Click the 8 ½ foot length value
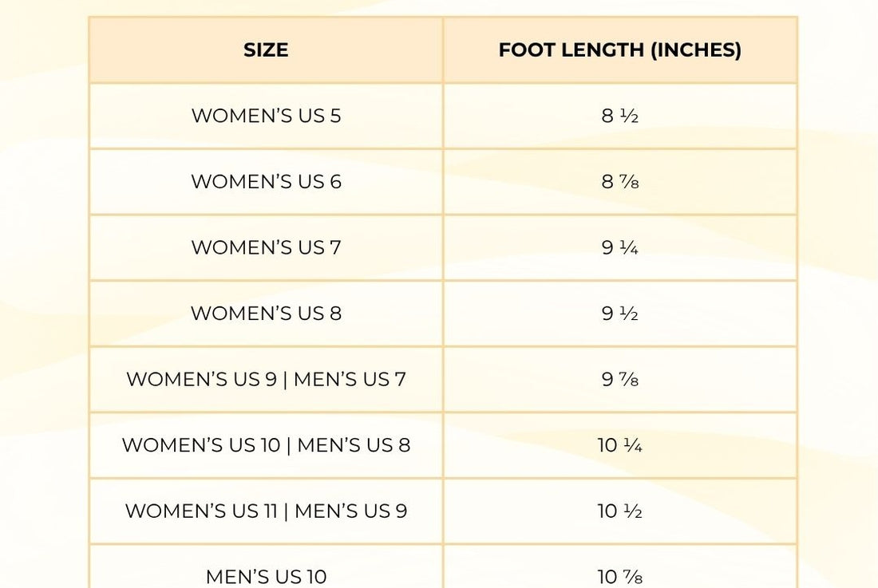Viewport: 878px width, 588px height. (620, 116)
